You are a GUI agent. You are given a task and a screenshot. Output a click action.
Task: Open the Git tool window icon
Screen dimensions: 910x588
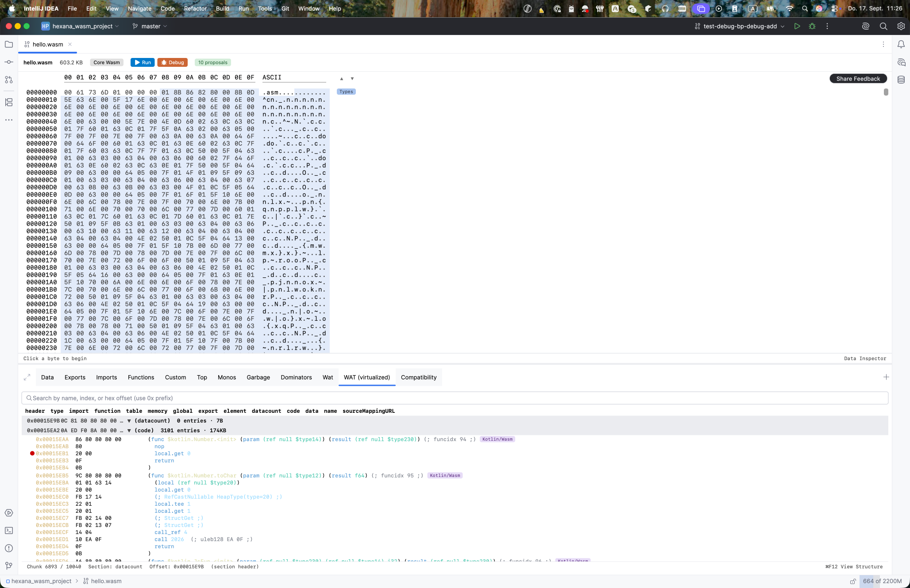(9, 566)
